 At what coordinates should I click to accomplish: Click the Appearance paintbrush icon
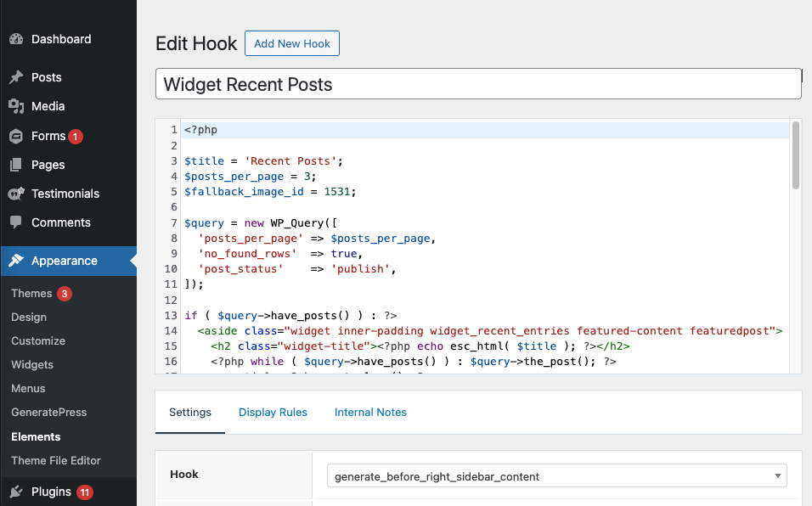coord(16,261)
